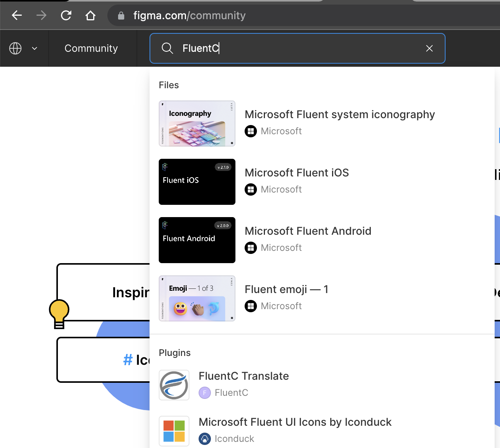Click Microsoft avatar under system iconography

tap(251, 131)
